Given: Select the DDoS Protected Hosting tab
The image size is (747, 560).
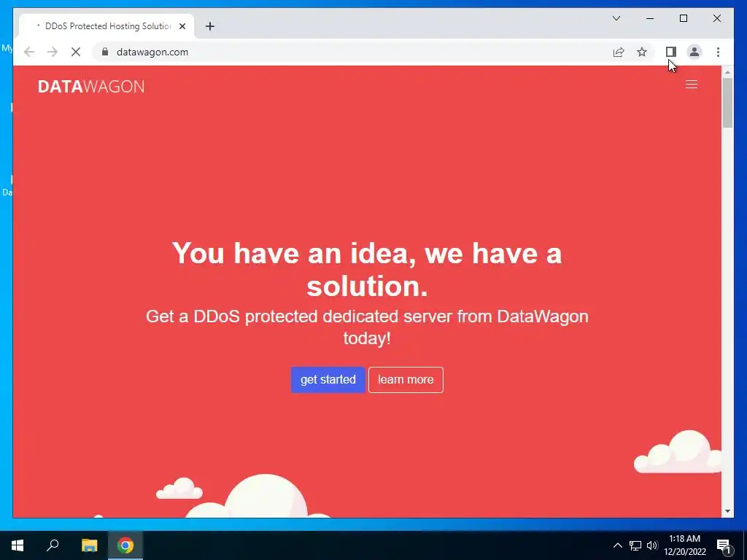Looking at the screenshot, I should 107,26.
